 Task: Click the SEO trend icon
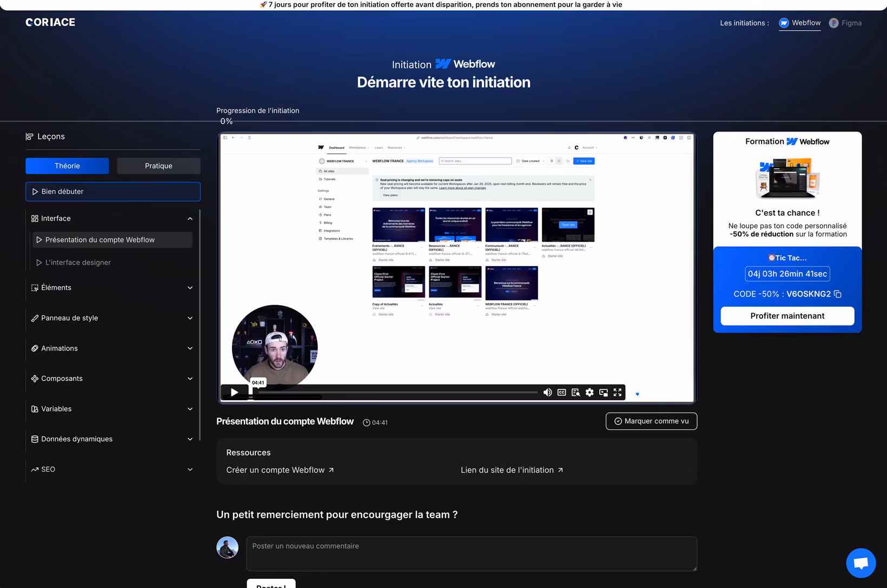pyautogui.click(x=35, y=470)
